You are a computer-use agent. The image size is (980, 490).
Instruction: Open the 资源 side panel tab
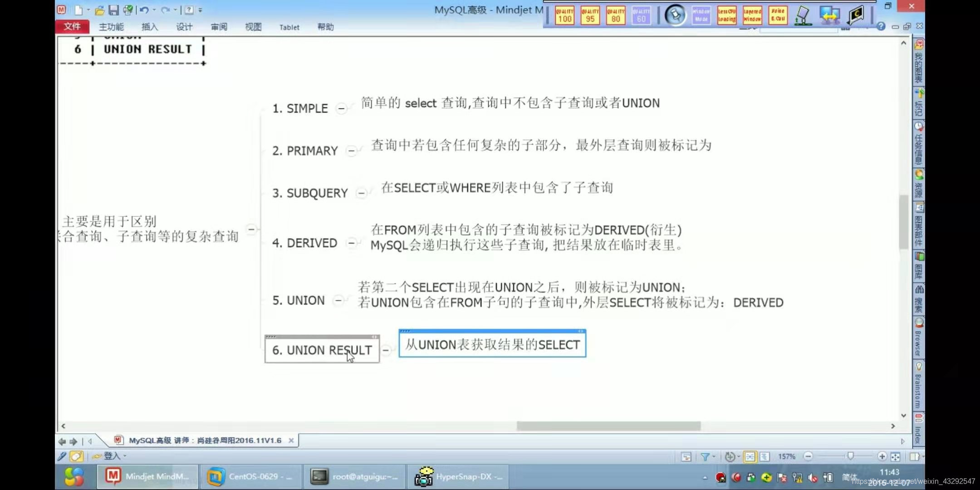click(919, 184)
